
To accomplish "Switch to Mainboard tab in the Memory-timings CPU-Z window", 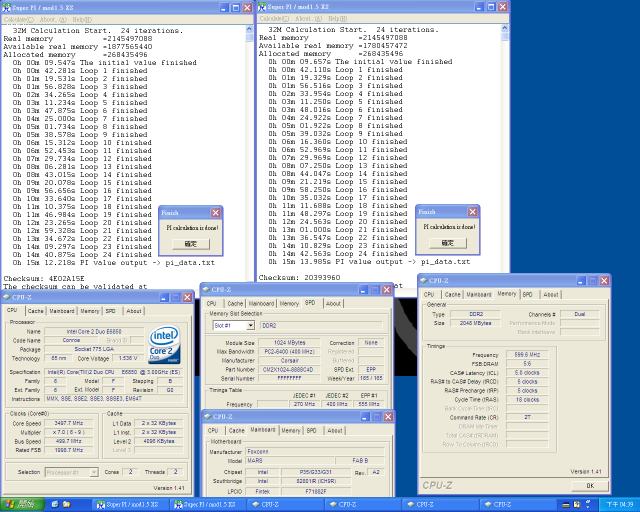I will click(479, 295).
